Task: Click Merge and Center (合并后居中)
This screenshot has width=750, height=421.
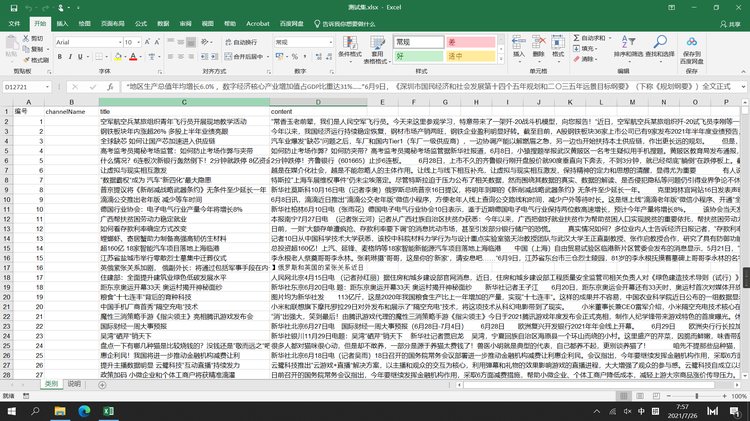Action: 243,56
